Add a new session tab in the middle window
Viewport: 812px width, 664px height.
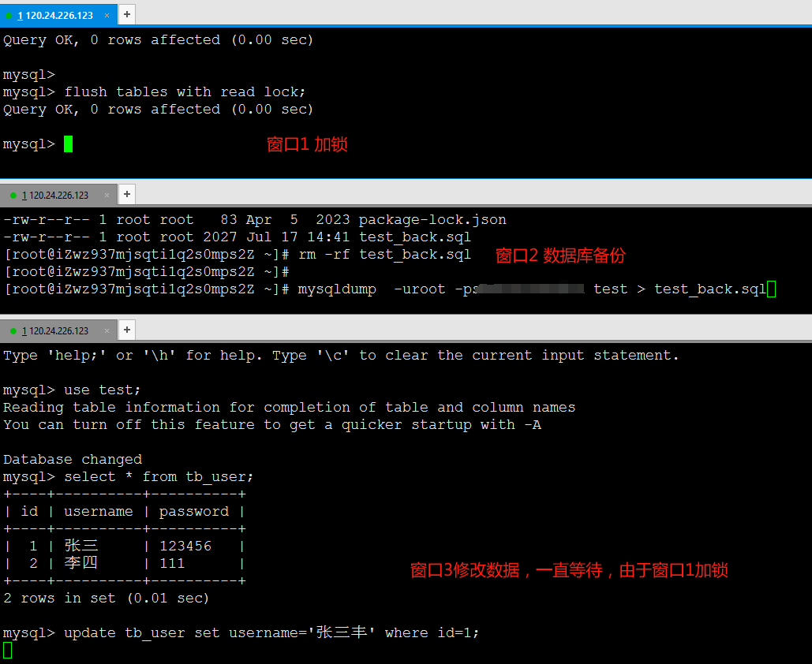point(126,194)
